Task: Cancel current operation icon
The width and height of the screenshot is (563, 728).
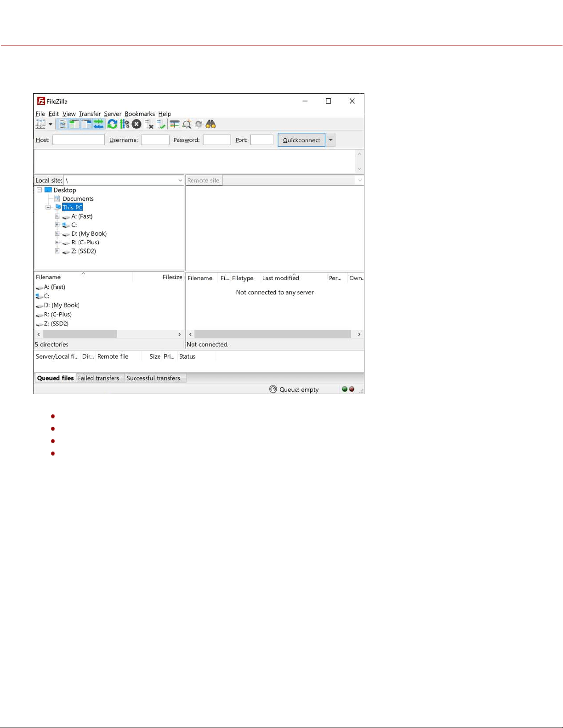Action: 136,124
